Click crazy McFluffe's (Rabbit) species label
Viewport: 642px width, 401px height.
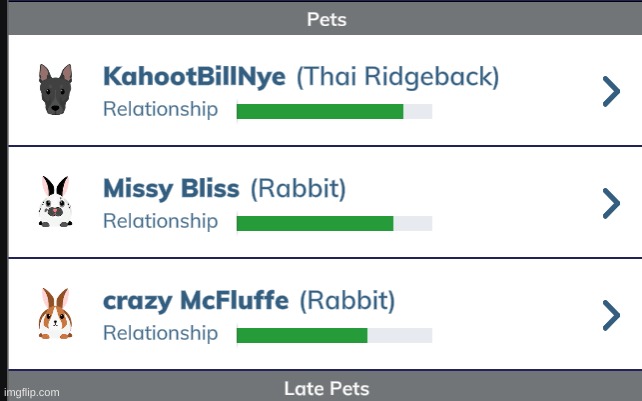pyautogui.click(x=347, y=300)
